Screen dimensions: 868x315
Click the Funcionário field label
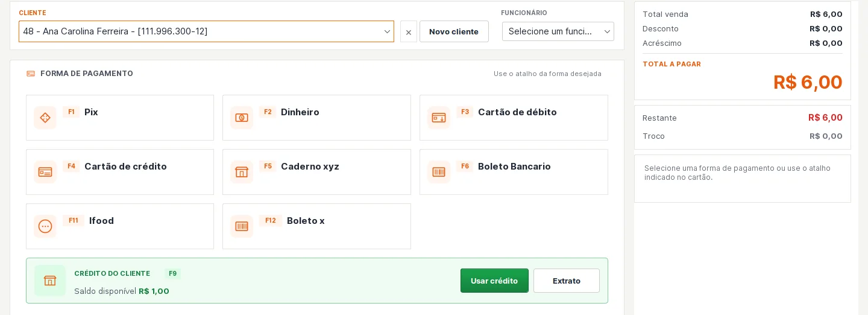point(524,13)
